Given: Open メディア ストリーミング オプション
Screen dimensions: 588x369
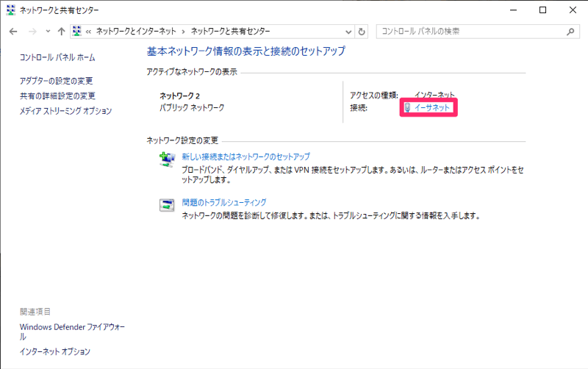Looking at the screenshot, I should pos(66,111).
